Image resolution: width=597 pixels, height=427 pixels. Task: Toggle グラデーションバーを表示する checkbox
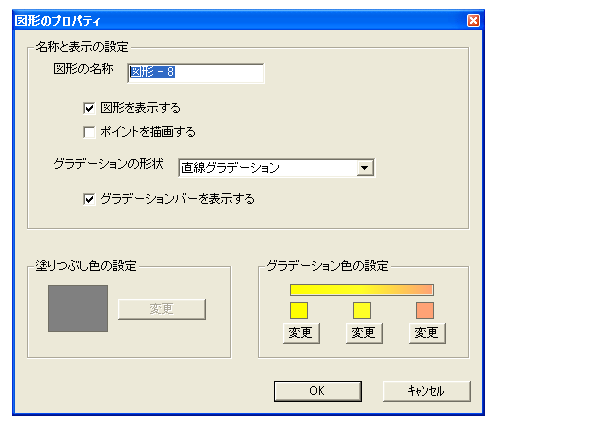(89, 199)
